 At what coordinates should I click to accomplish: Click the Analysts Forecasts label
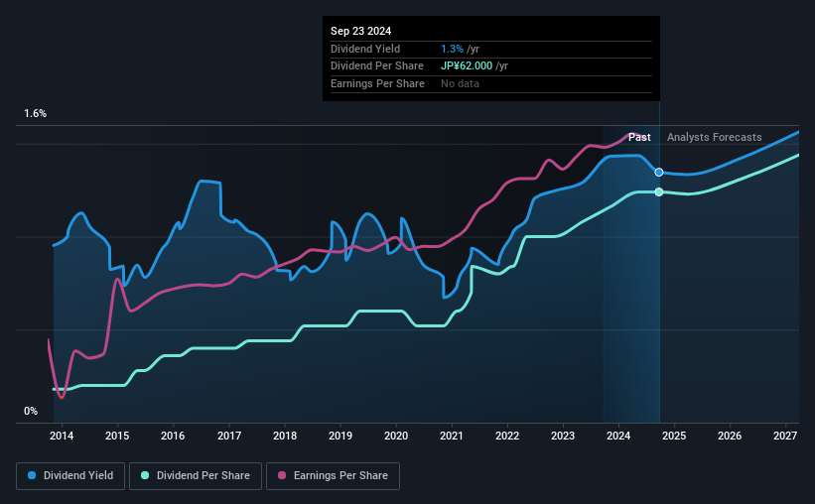[x=714, y=137]
